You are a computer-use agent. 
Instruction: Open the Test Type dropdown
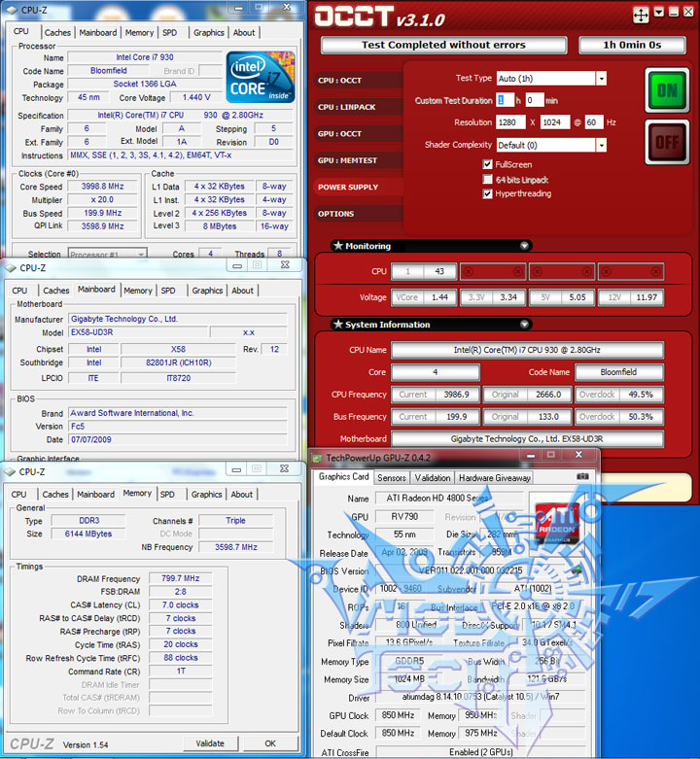click(x=601, y=79)
